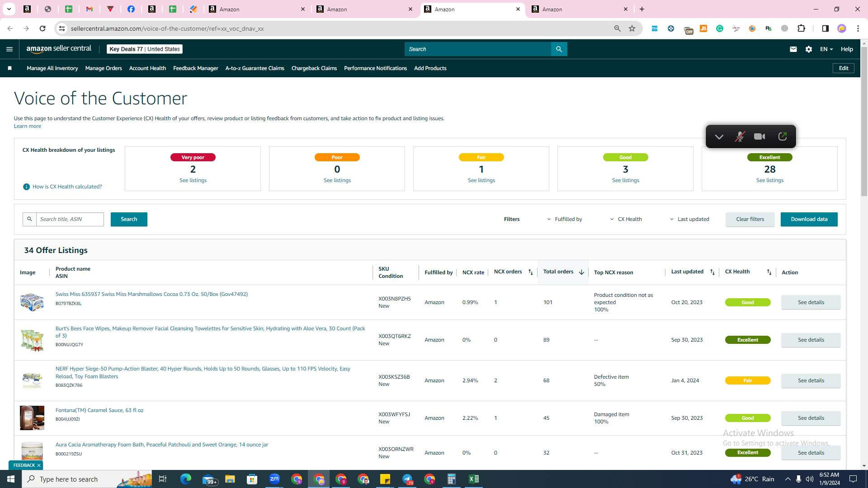The height and width of the screenshot is (488, 868).
Task: Open a new browser tab
Action: pyautogui.click(x=642, y=9)
